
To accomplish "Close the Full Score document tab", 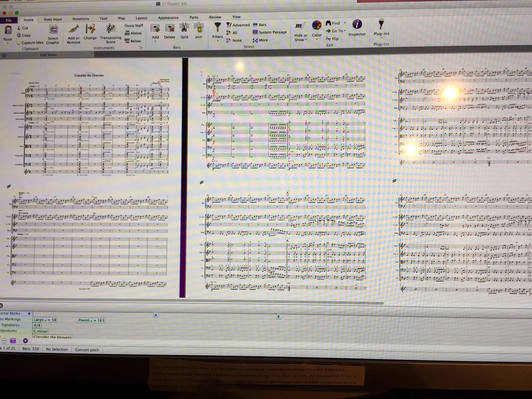I will (x=4, y=55).
